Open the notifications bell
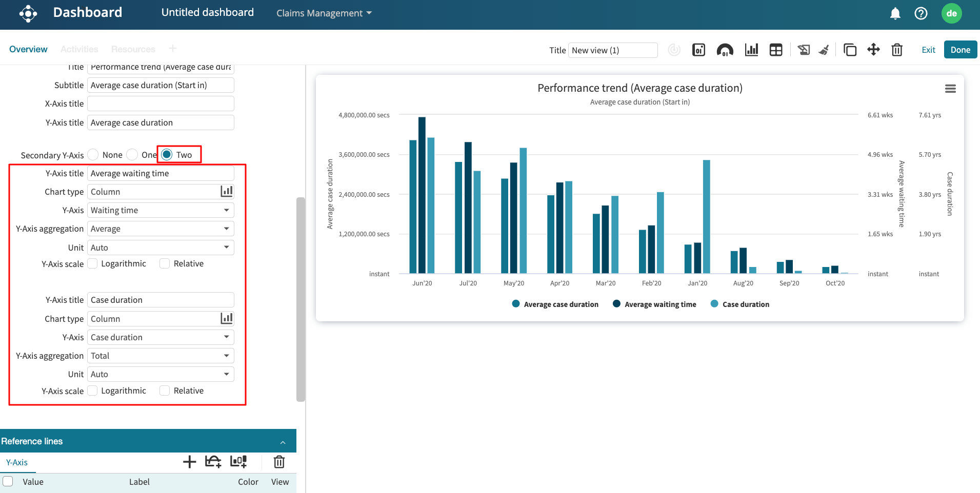The image size is (980, 493). (895, 13)
